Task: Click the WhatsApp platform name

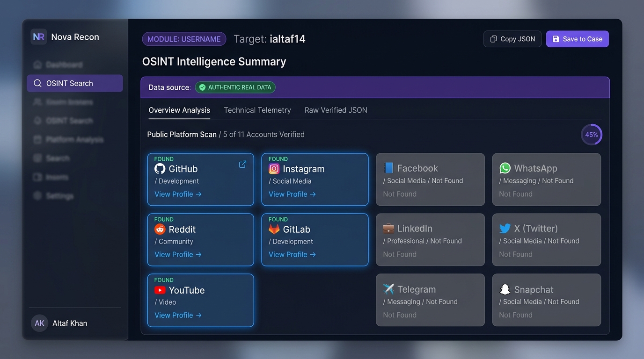Action: [536, 168]
